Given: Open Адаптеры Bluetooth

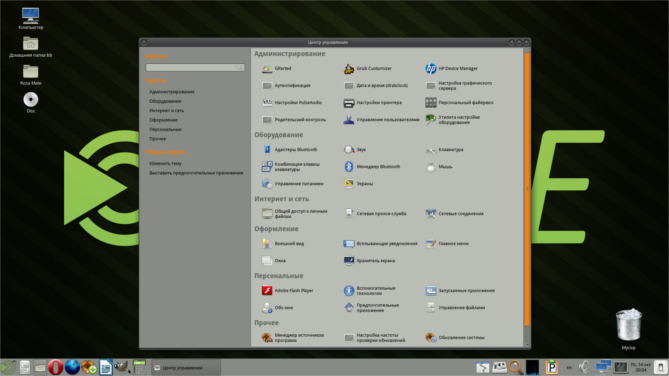Looking at the screenshot, I should (289, 149).
